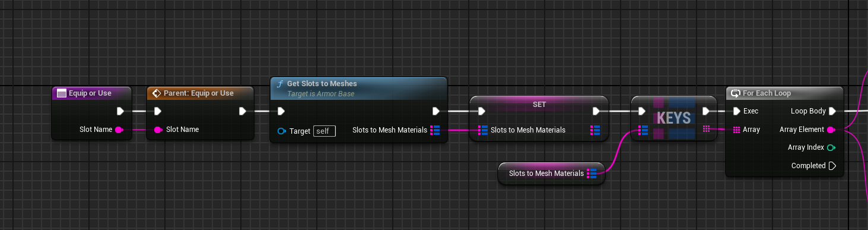This screenshot has width=868, height=230.
Task: Select the KEYS node
Action: click(x=674, y=118)
